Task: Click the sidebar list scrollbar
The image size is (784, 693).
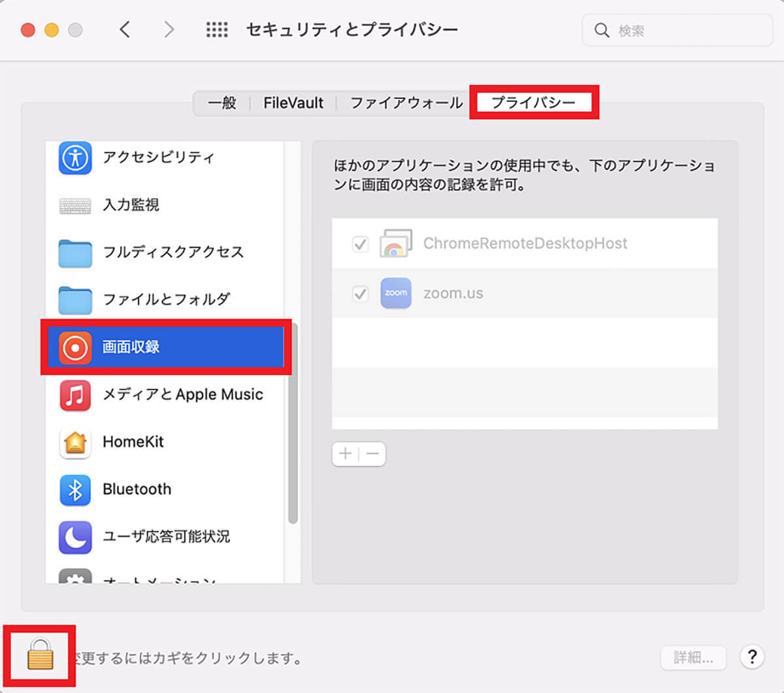Action: [x=292, y=424]
